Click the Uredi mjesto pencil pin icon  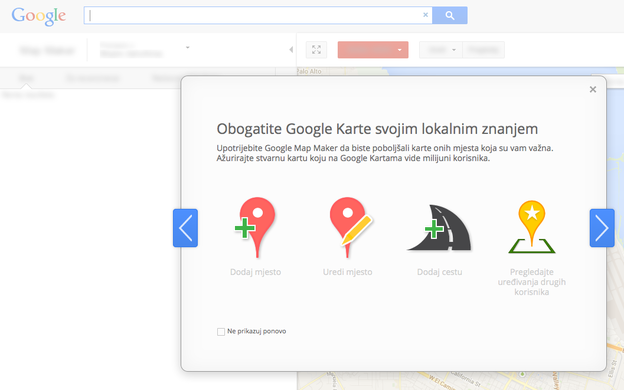click(350, 227)
